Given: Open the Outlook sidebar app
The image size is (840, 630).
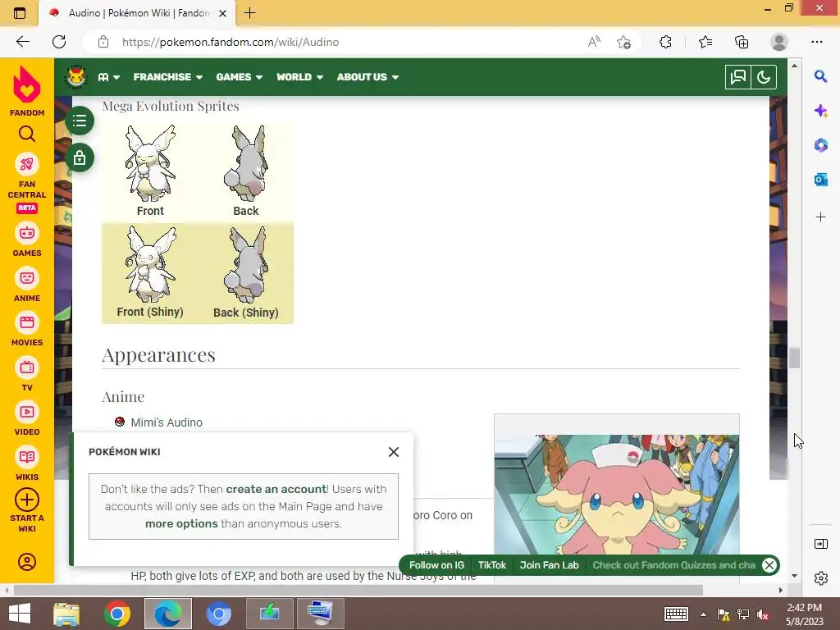Looking at the screenshot, I should coord(820,180).
